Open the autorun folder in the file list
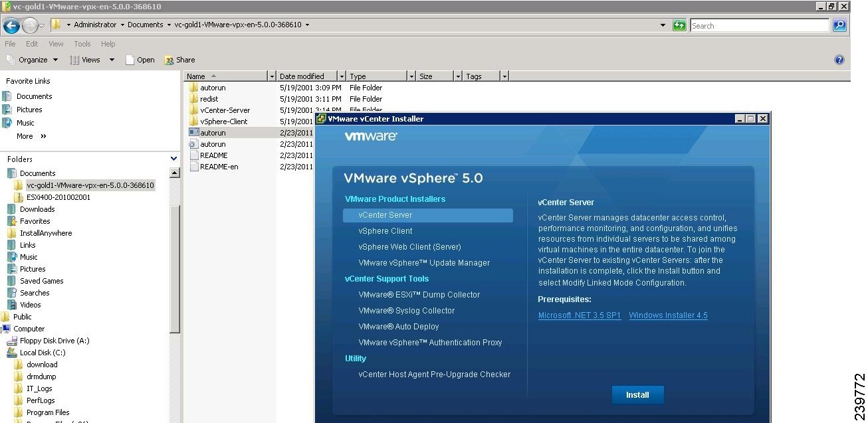The height and width of the screenshot is (423, 868). point(213,88)
